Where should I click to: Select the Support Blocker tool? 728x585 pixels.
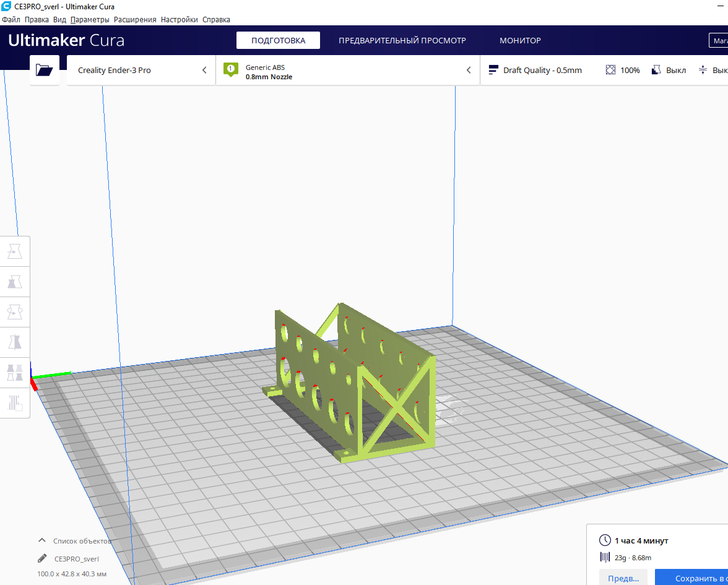(15, 403)
